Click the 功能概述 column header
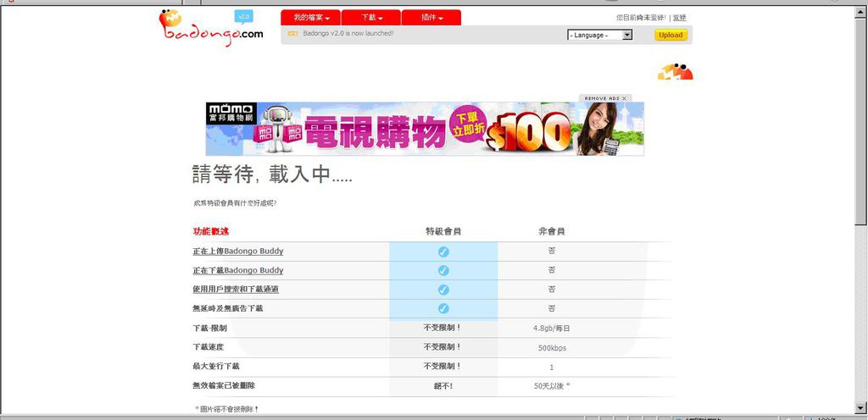 211,231
